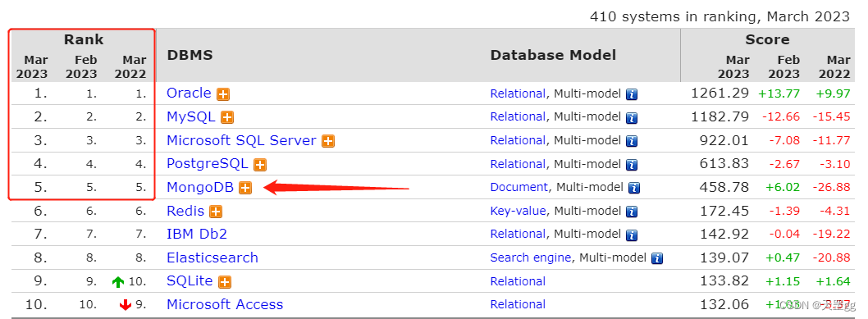Open the PostgreSQL link

(208, 164)
